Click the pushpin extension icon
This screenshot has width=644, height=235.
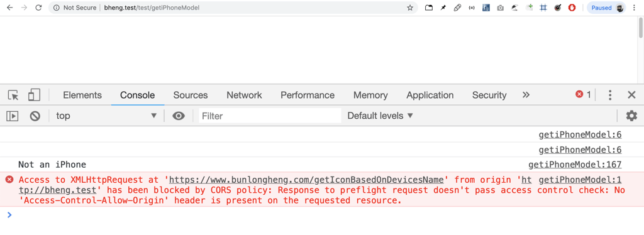click(x=443, y=8)
